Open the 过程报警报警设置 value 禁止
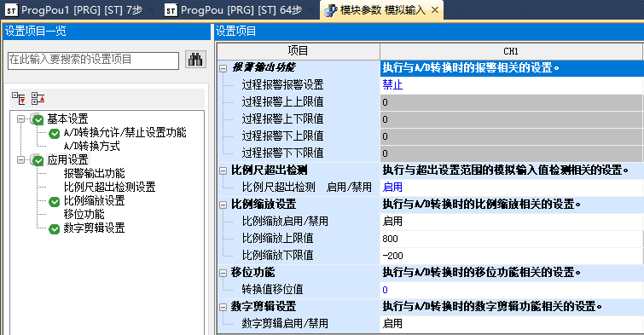 coord(511,85)
